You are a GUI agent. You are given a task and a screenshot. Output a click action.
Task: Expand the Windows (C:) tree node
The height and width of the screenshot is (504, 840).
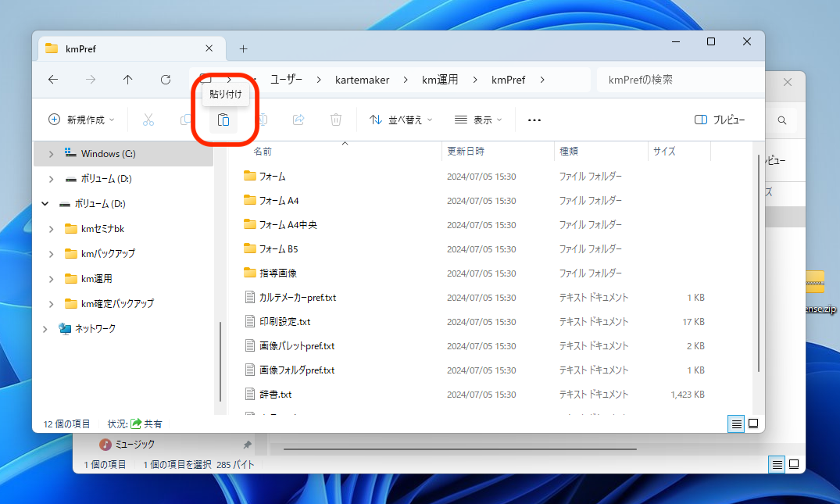click(x=52, y=154)
